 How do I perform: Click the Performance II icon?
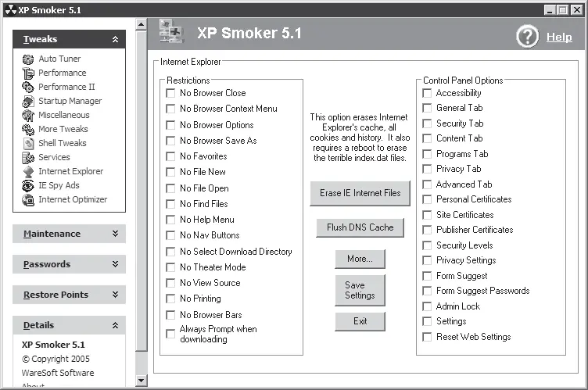pos(28,87)
